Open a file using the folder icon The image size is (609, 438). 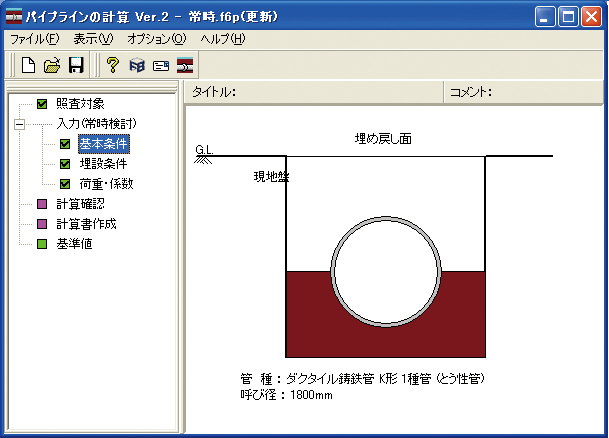tap(52, 65)
